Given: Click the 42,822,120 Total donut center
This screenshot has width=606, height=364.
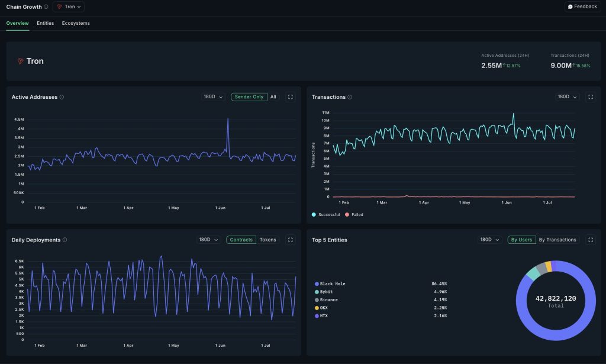Looking at the screenshot, I should click(556, 301).
